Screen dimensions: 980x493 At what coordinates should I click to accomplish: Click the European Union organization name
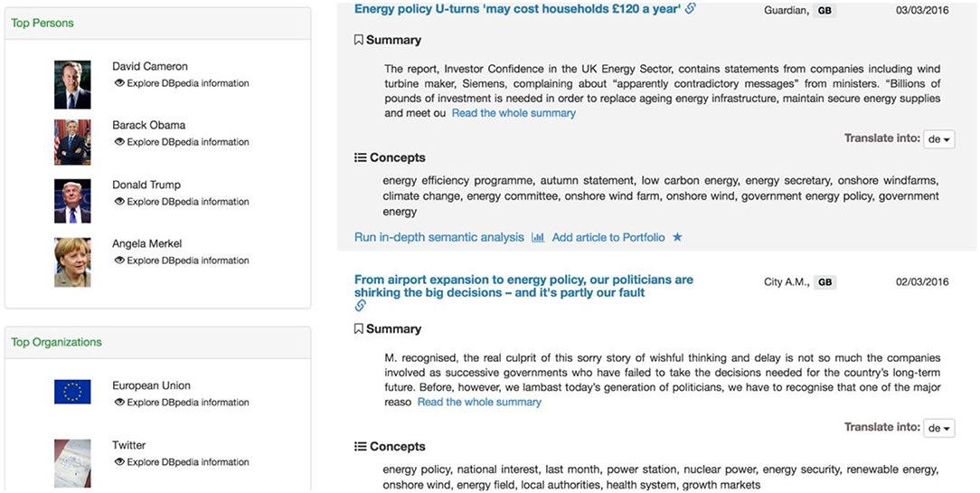pyautogui.click(x=151, y=386)
